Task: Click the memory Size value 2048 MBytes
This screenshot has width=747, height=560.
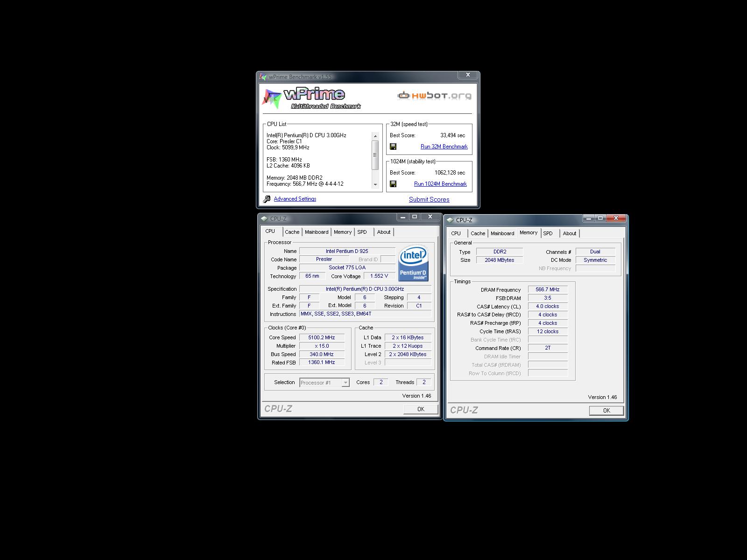Action: click(x=500, y=260)
